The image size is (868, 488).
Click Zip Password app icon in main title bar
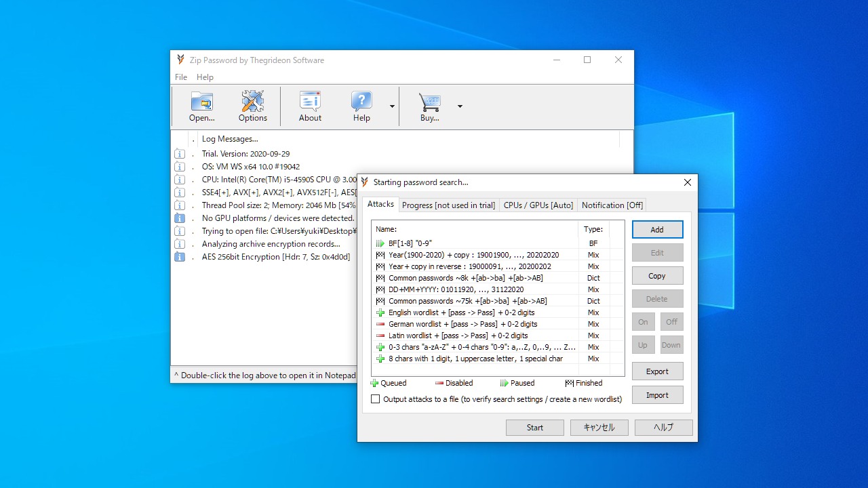pos(180,60)
